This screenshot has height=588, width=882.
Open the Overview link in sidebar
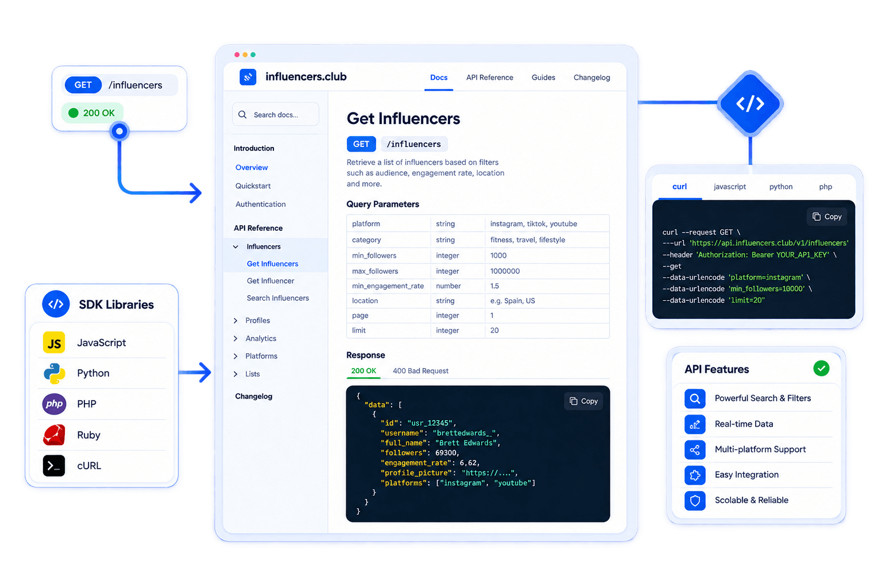252,168
